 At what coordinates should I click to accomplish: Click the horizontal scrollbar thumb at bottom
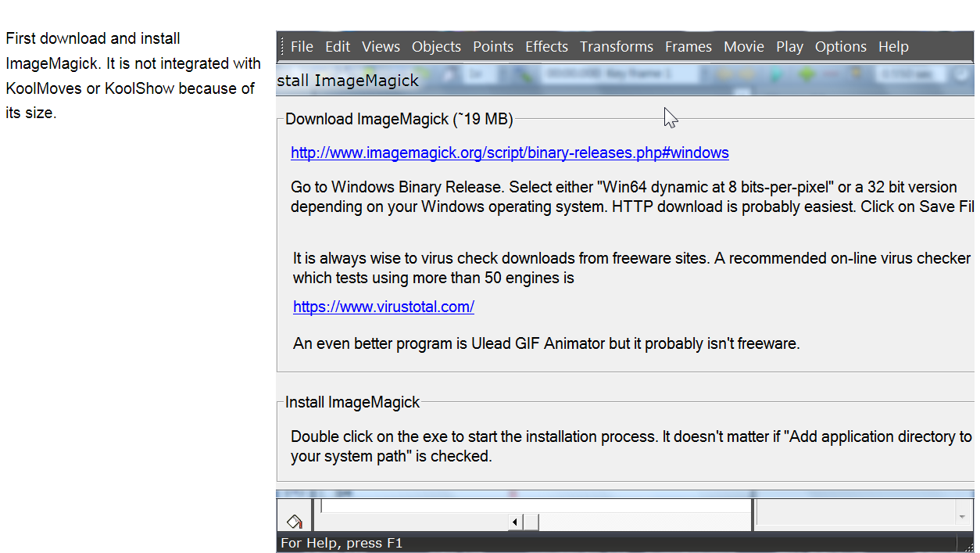click(x=531, y=522)
